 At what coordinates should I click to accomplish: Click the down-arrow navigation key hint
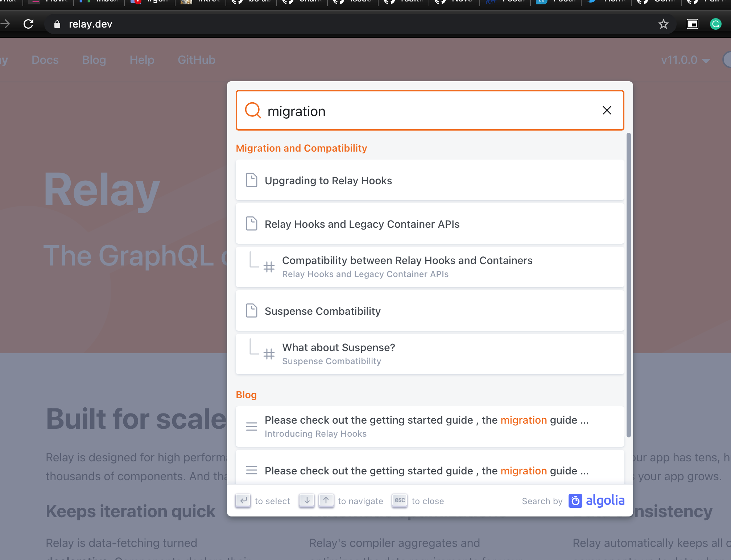click(x=306, y=501)
